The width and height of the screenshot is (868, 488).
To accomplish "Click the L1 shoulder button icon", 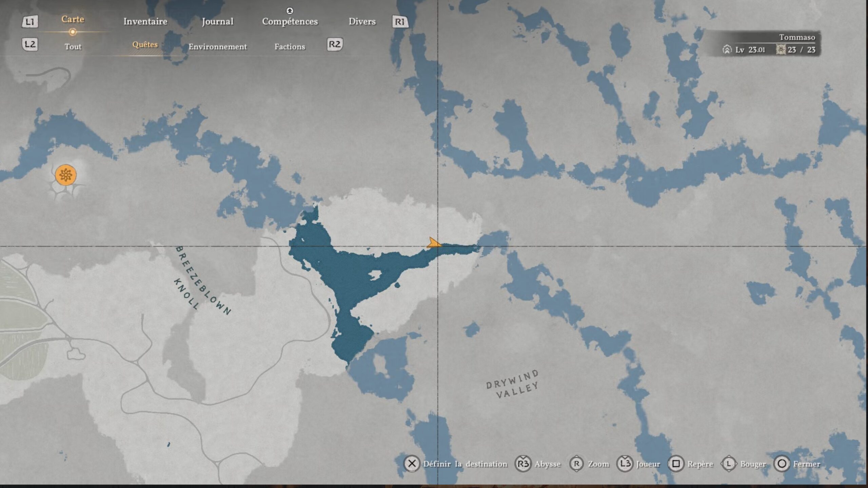I will point(30,22).
